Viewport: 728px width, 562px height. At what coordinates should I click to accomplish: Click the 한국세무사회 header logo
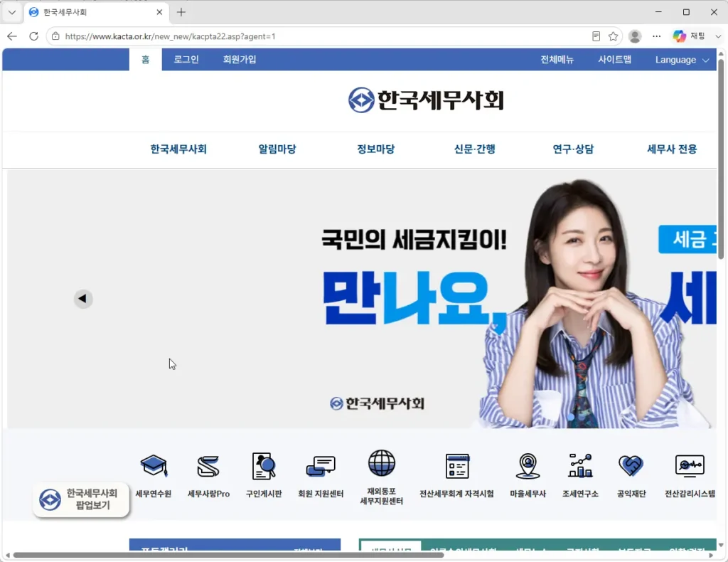click(426, 100)
